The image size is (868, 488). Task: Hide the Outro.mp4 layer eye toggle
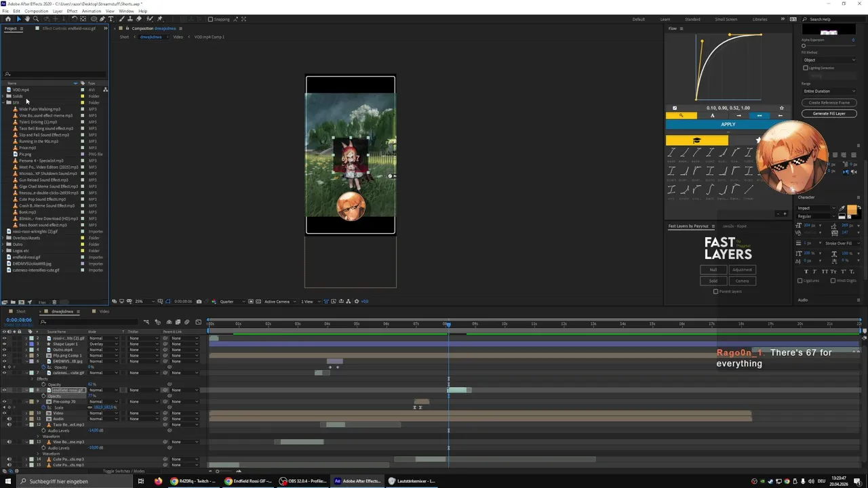click(x=4, y=350)
